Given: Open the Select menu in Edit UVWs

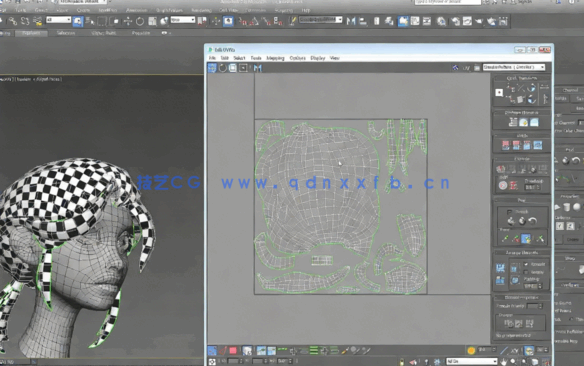Looking at the screenshot, I should [x=239, y=58].
